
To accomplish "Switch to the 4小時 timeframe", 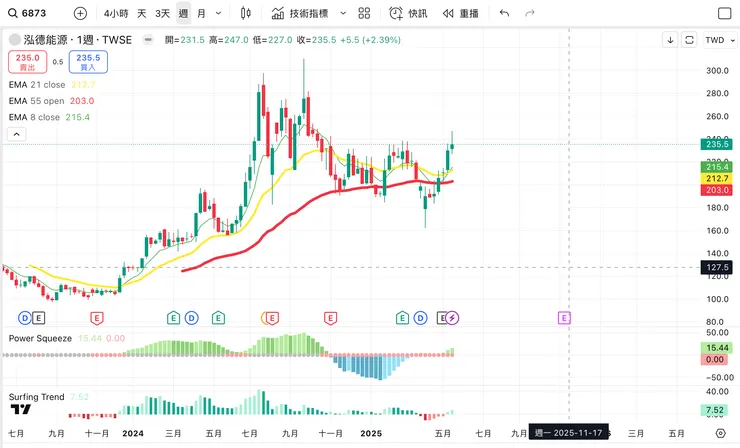I will tap(116, 13).
